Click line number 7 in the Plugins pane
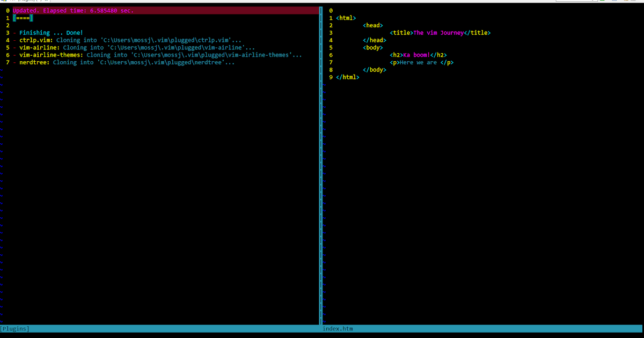The image size is (644, 338). 8,63
